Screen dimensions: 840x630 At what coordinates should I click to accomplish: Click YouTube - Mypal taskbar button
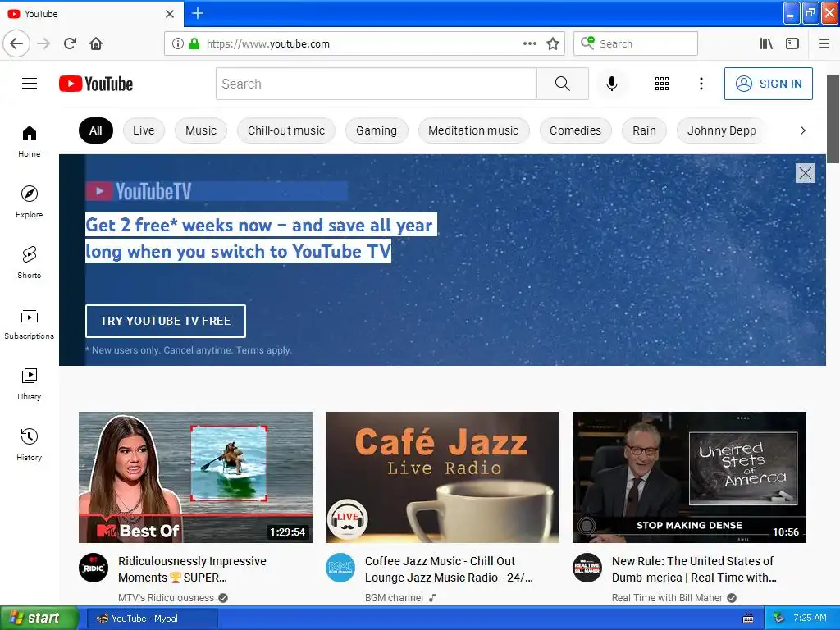153,619
